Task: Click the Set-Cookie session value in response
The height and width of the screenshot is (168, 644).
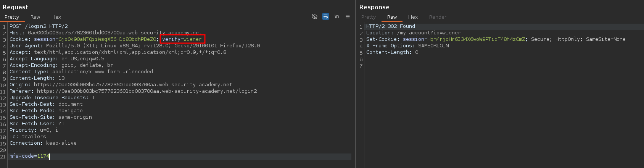Action: click(x=476, y=39)
